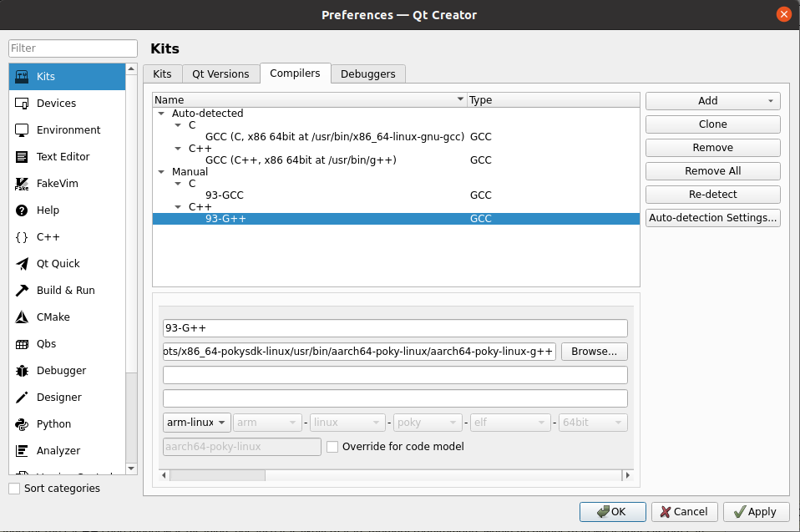This screenshot has height=532, width=800.
Task: Enable Override for code model checkbox
Action: pyautogui.click(x=332, y=447)
